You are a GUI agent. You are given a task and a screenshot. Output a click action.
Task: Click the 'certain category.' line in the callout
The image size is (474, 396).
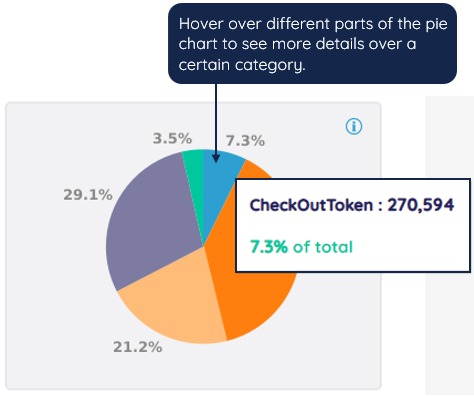(242, 65)
